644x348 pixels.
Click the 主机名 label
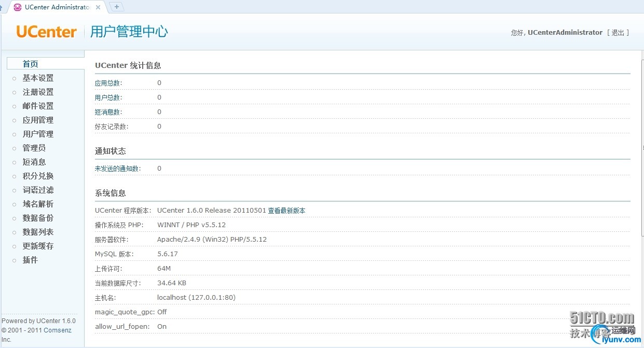click(105, 298)
